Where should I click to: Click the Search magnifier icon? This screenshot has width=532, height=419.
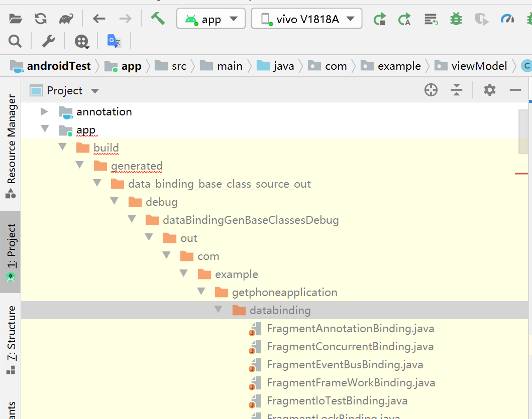pos(15,41)
